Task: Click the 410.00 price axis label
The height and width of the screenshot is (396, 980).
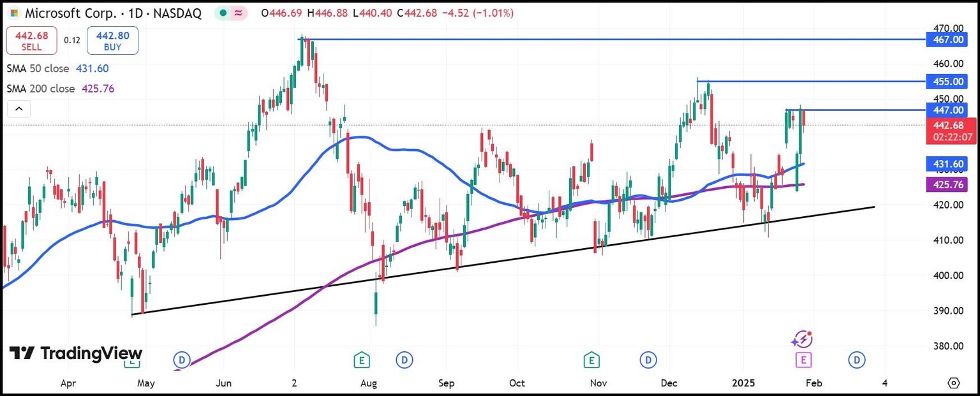Action: pos(947,240)
